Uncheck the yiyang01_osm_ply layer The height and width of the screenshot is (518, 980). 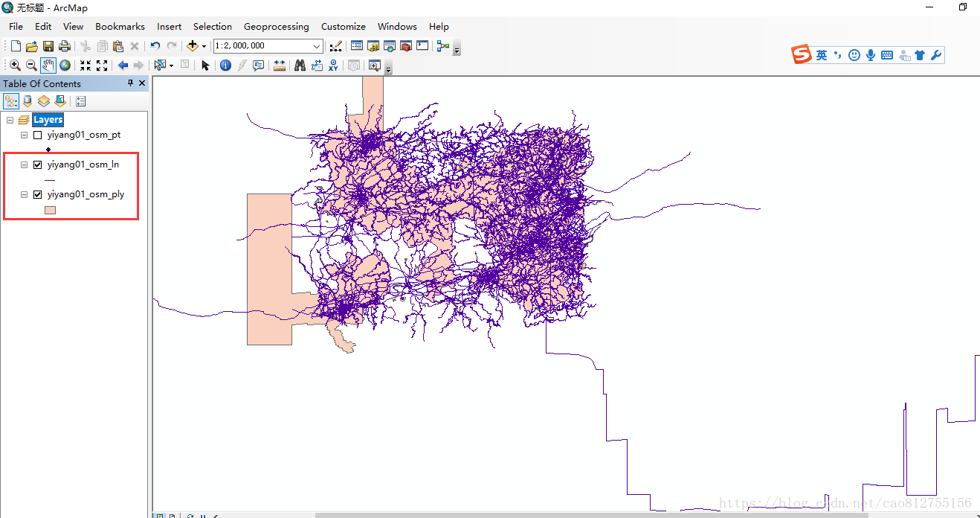tap(37, 195)
